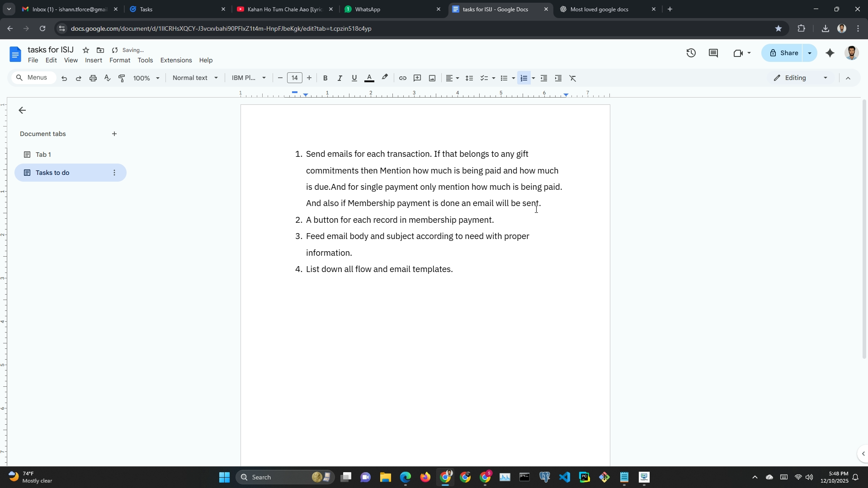This screenshot has height=488, width=868.
Task: Click the Print icon
Action: pyautogui.click(x=93, y=78)
